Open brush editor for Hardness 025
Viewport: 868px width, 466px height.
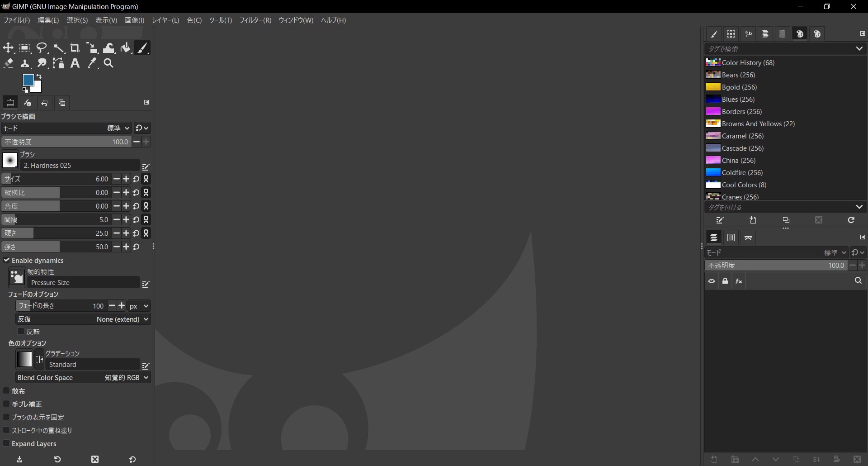pyautogui.click(x=146, y=167)
